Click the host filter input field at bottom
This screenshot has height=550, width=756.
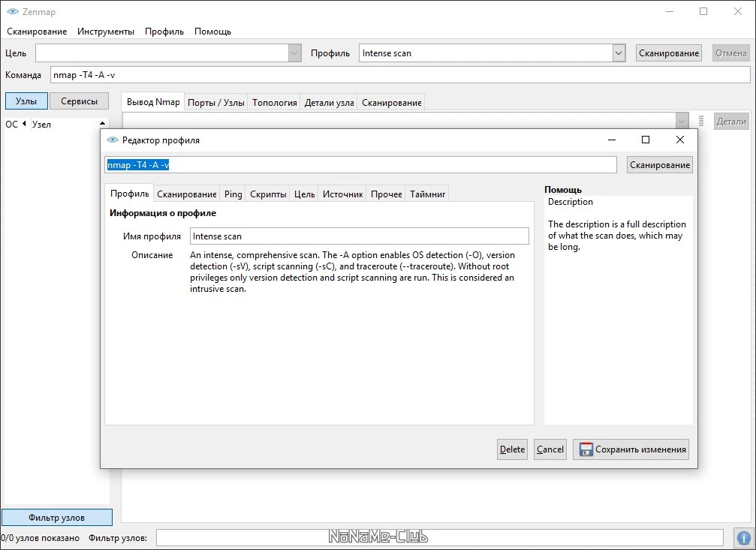pyautogui.click(x=440, y=537)
